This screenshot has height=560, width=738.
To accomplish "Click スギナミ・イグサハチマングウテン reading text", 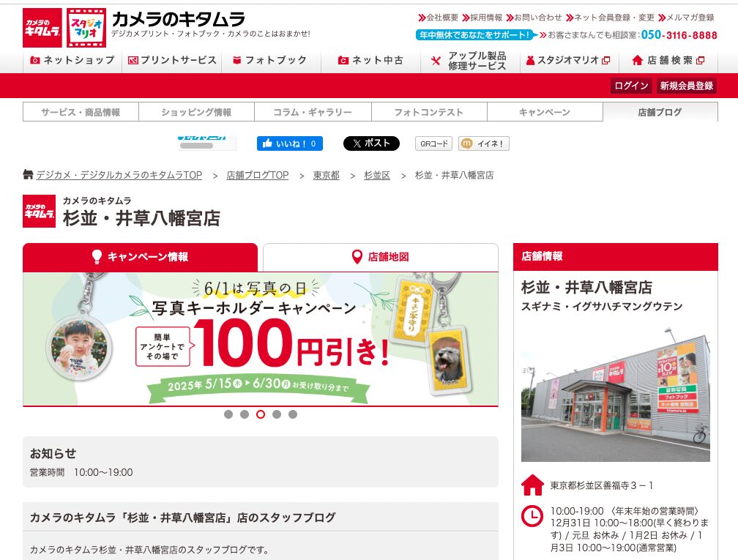I will tap(602, 306).
